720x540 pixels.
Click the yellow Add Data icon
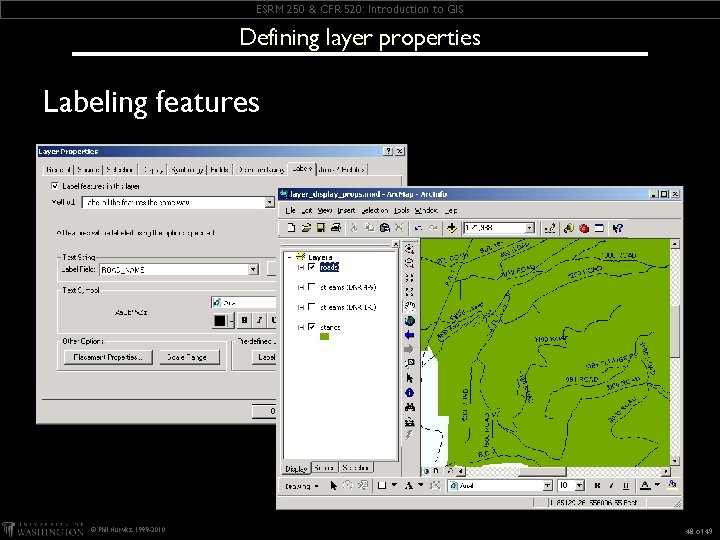(452, 228)
